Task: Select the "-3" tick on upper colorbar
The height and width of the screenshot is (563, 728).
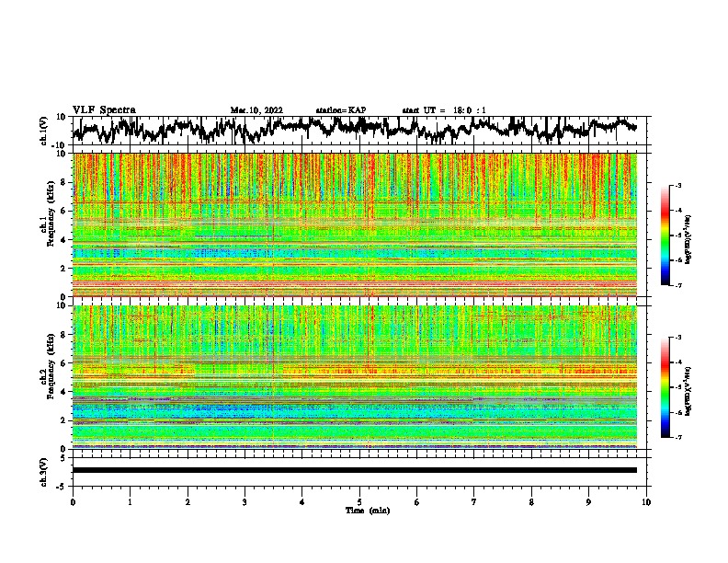Action: click(677, 186)
